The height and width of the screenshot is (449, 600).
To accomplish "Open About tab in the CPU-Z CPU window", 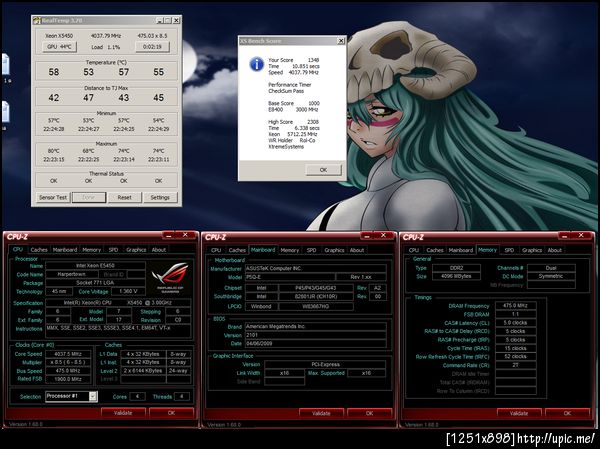I will pyautogui.click(x=159, y=250).
